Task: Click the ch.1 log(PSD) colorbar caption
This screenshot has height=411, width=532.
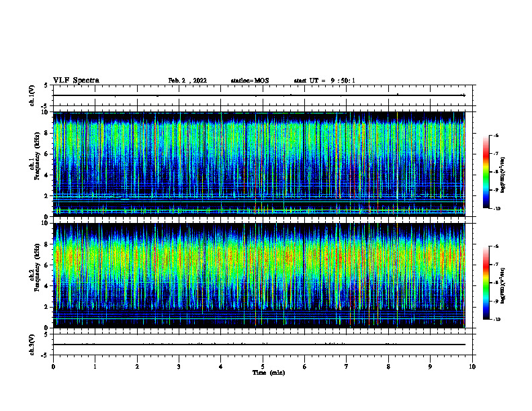Action: 503,175
